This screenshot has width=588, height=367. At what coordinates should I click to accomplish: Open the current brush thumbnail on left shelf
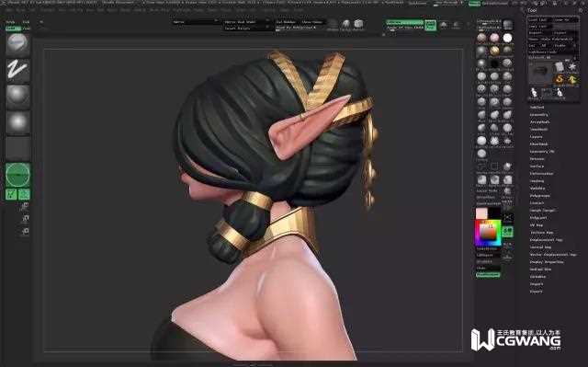(17, 44)
